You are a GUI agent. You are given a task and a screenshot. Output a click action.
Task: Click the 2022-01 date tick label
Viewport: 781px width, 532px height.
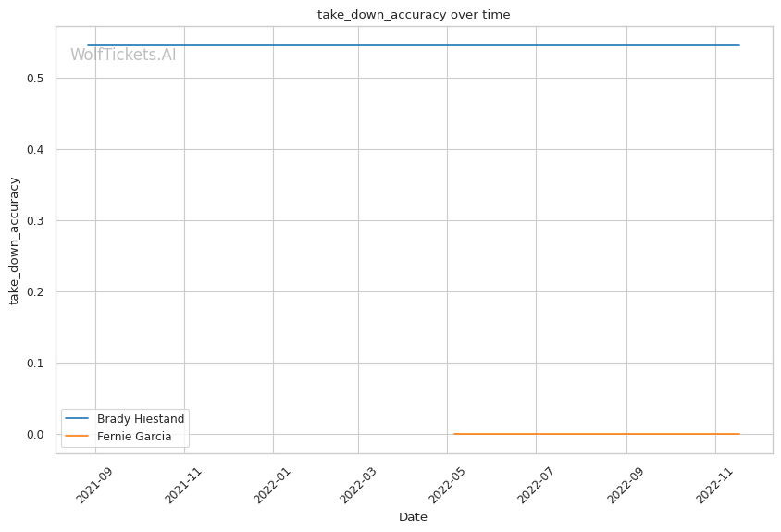point(270,483)
